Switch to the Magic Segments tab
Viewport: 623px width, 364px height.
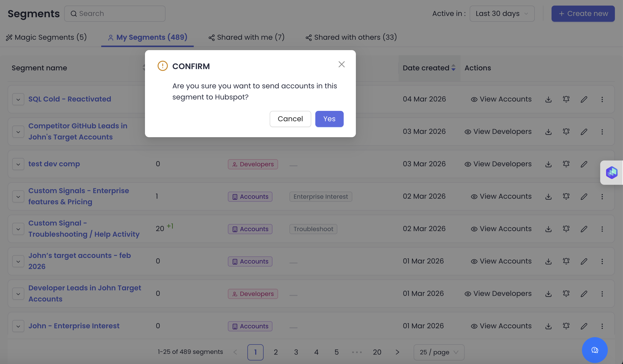(x=46, y=37)
